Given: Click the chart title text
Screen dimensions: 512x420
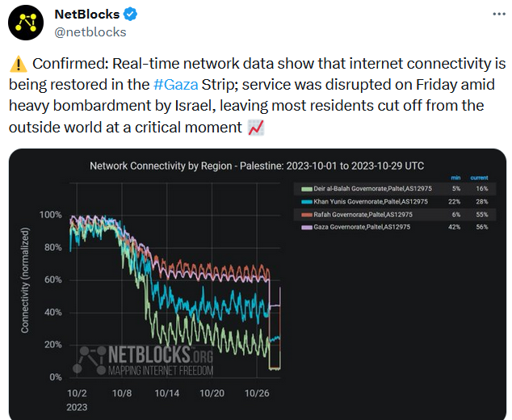Looking at the screenshot, I should pyautogui.click(x=256, y=166).
